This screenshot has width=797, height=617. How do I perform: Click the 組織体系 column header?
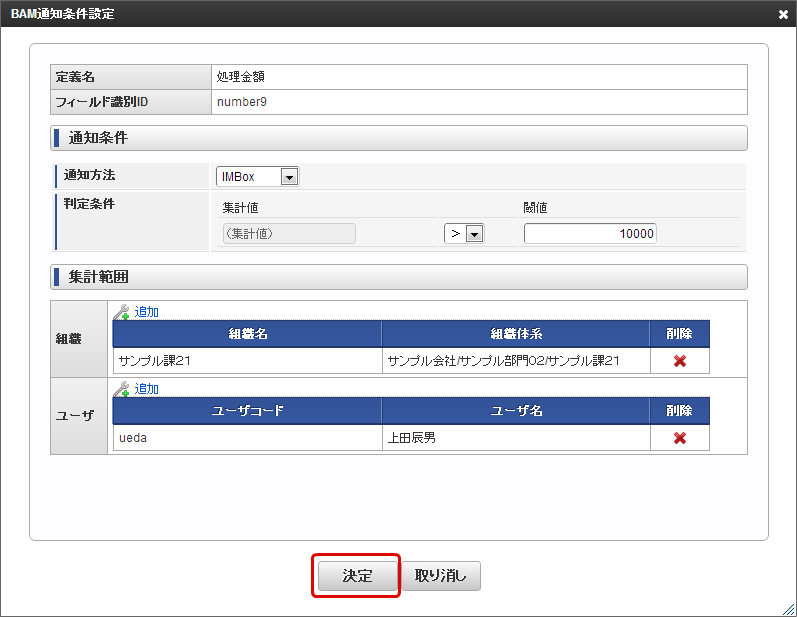tap(516, 334)
